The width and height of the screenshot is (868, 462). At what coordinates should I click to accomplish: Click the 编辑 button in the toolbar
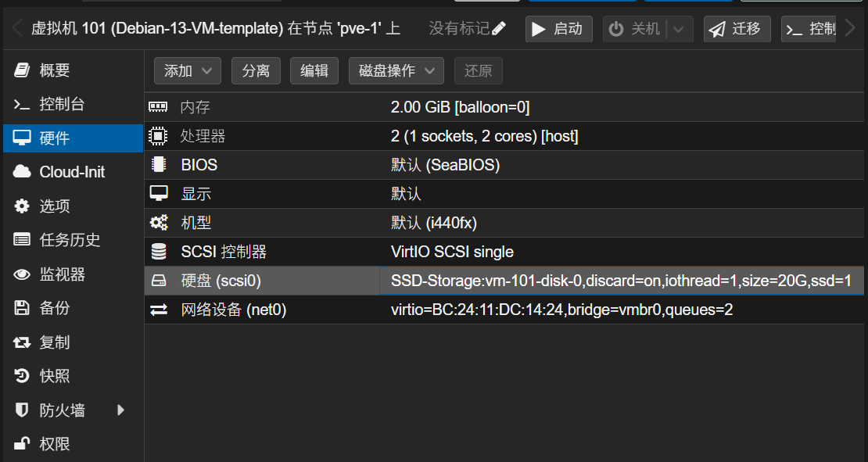tap(314, 70)
